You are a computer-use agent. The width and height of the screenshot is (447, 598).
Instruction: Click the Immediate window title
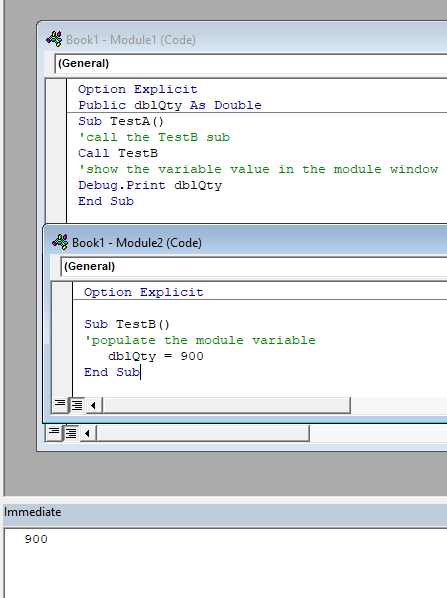pyautogui.click(x=32, y=512)
